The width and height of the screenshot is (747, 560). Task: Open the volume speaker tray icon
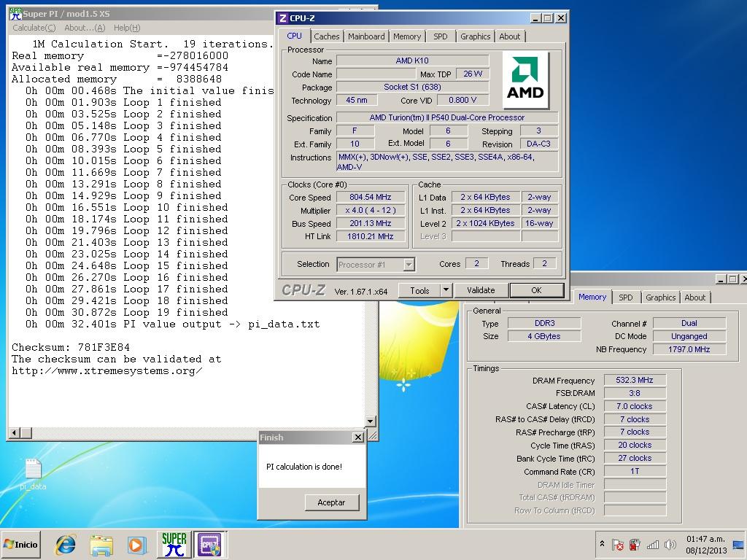point(670,544)
